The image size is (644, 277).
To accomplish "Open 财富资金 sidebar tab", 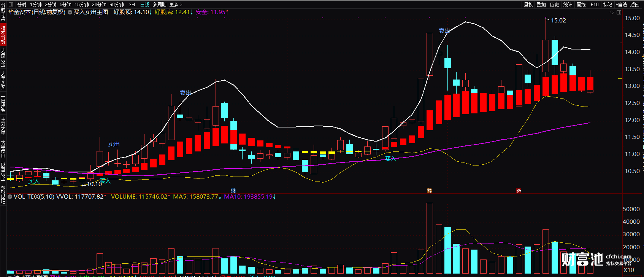I will [3, 172].
